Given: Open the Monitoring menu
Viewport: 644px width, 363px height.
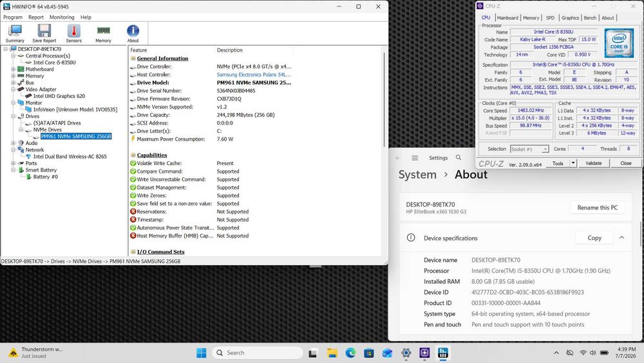Looking at the screenshot, I should point(62,17).
